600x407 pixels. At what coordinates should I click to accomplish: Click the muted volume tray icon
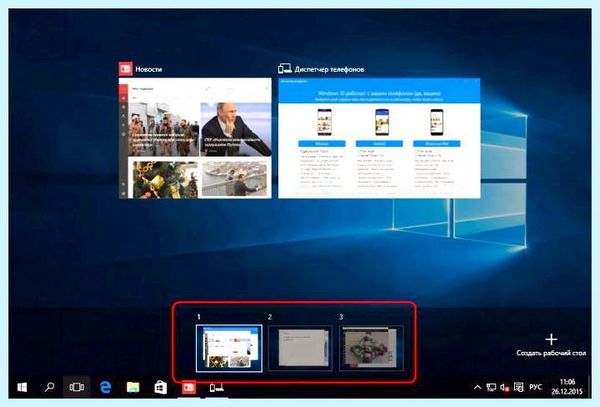504,387
